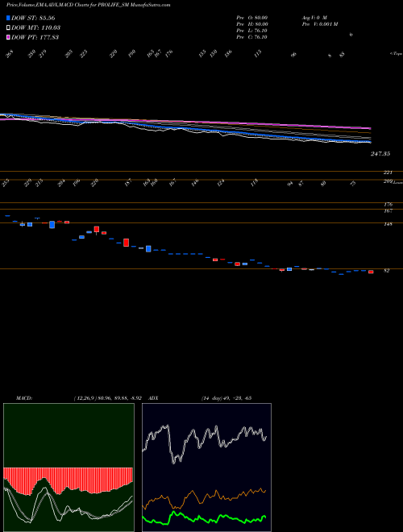Click the green +DI line in ADX panel

click(x=204, y=518)
